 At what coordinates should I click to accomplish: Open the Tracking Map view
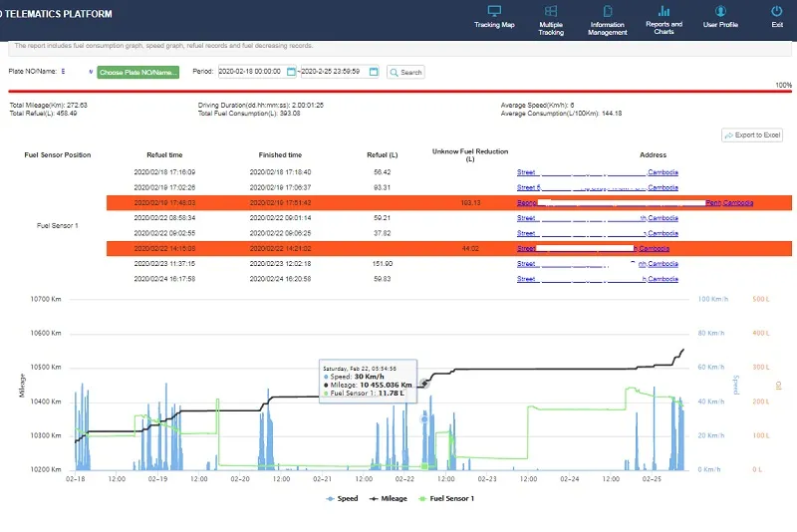(x=494, y=16)
